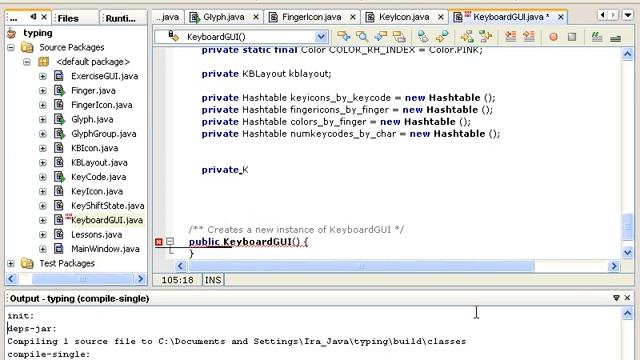Click the magnifier Find Selection toolbar icon

tap(362, 37)
